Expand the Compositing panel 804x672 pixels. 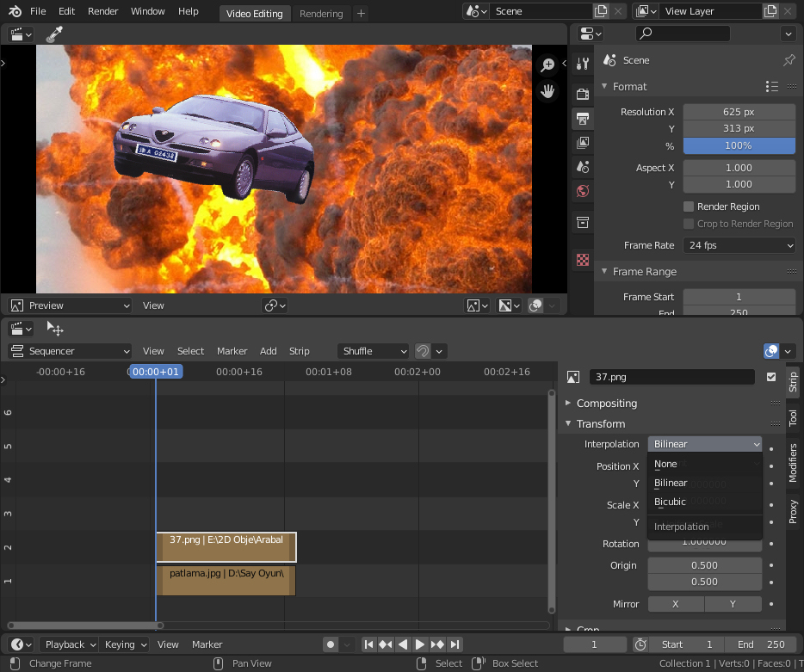pos(568,404)
